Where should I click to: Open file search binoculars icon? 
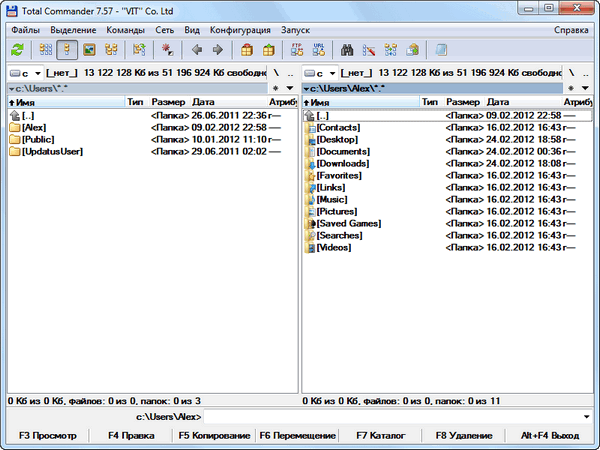348,49
